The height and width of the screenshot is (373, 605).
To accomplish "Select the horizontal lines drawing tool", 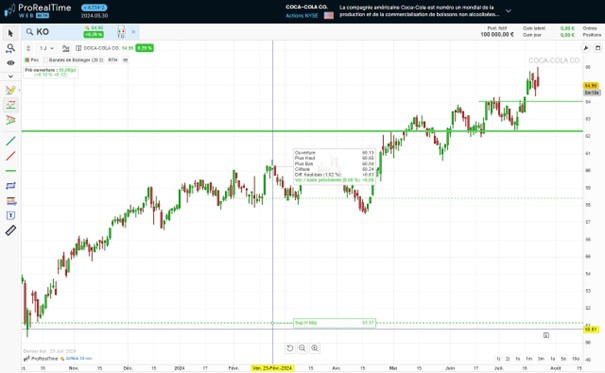I will (x=10, y=105).
